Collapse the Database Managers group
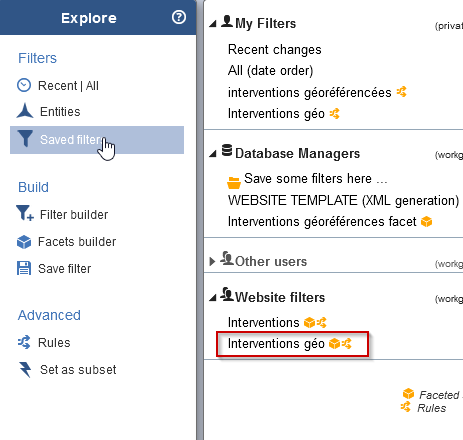The image size is (463, 440). [212, 154]
